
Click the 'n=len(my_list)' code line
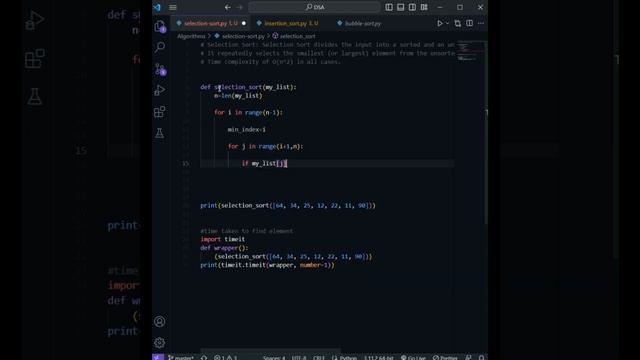coord(238,96)
